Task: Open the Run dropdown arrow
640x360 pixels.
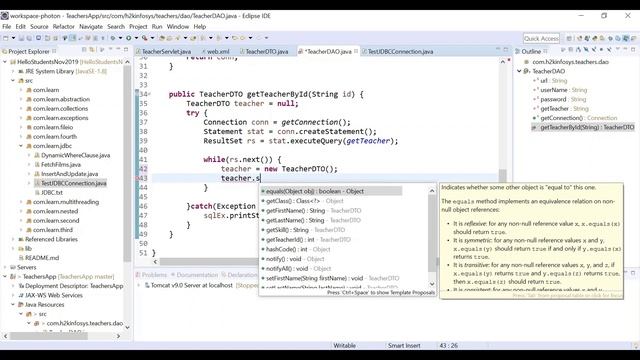Action: click(x=136, y=38)
